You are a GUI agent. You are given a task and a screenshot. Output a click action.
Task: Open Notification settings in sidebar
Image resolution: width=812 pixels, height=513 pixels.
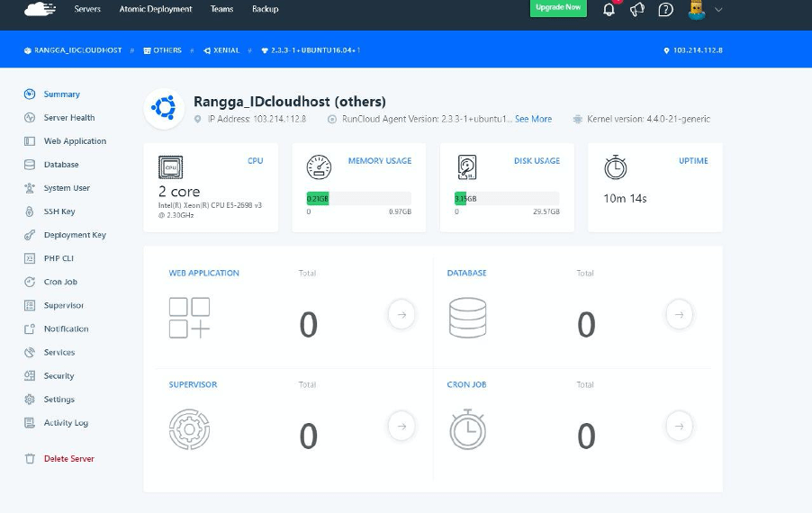coord(66,328)
